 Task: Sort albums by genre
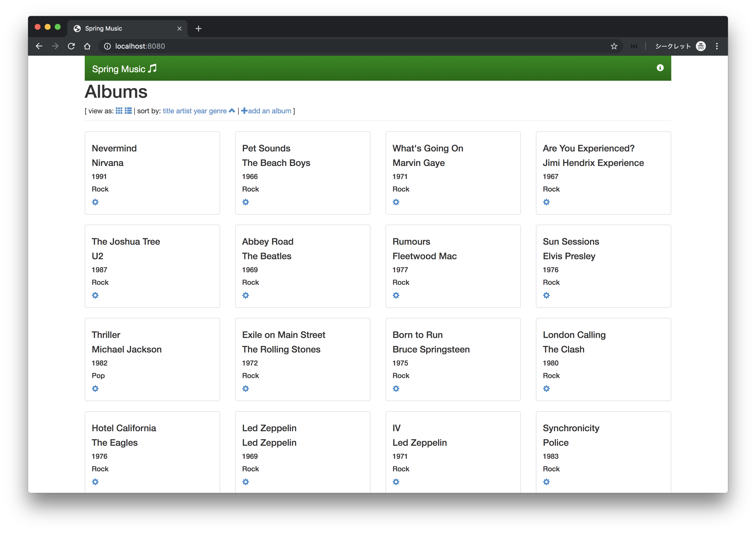[218, 111]
